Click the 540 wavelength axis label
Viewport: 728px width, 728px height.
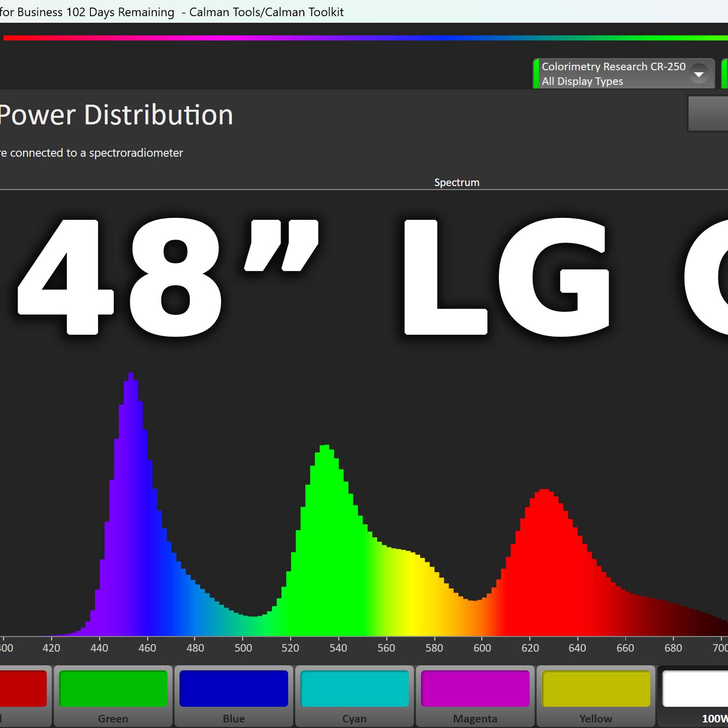point(338,648)
